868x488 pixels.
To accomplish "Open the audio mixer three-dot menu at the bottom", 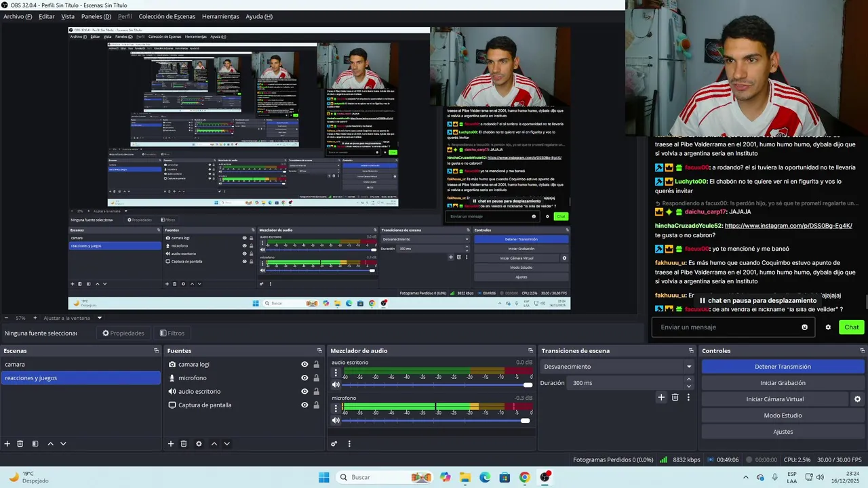I will tap(349, 444).
